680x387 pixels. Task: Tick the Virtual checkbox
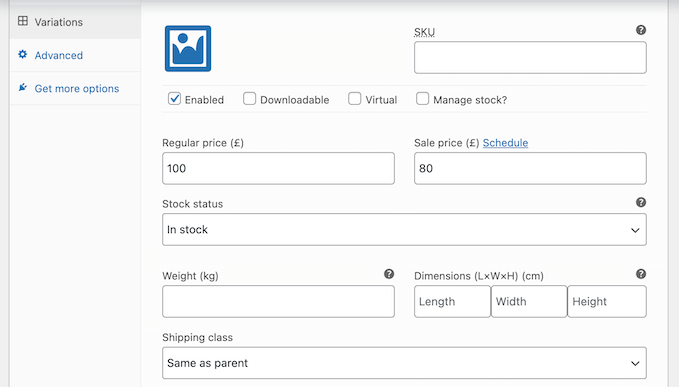(354, 99)
